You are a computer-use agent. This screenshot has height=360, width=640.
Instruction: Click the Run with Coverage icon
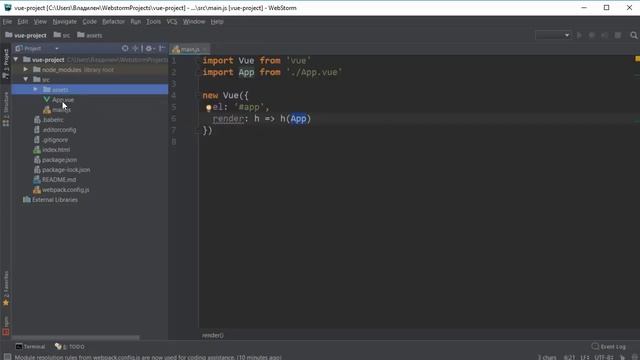coord(604,36)
